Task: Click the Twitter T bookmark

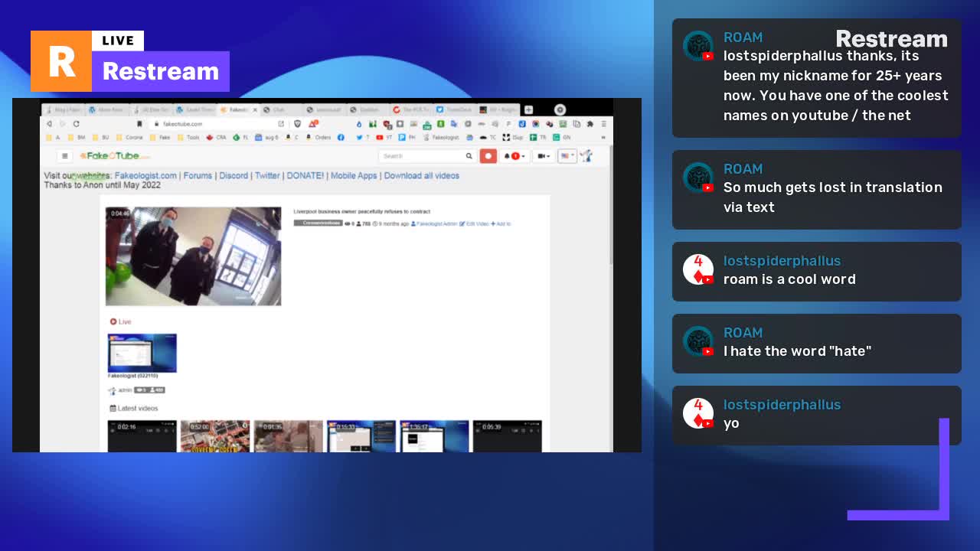Action: 362,138
